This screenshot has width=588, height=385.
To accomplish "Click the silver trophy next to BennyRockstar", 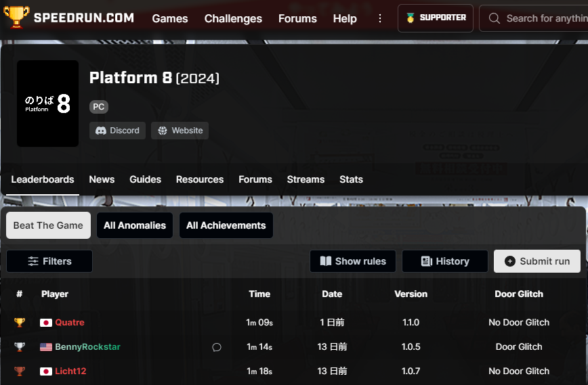I will [20, 347].
